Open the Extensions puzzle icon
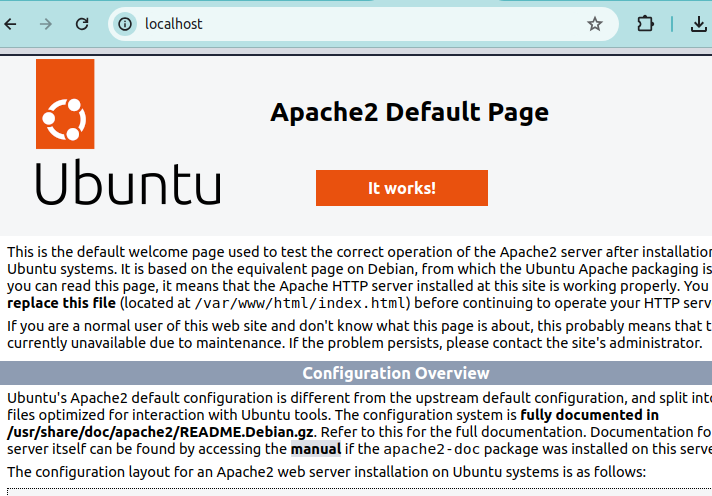Image resolution: width=712 pixels, height=496 pixels. [x=645, y=24]
